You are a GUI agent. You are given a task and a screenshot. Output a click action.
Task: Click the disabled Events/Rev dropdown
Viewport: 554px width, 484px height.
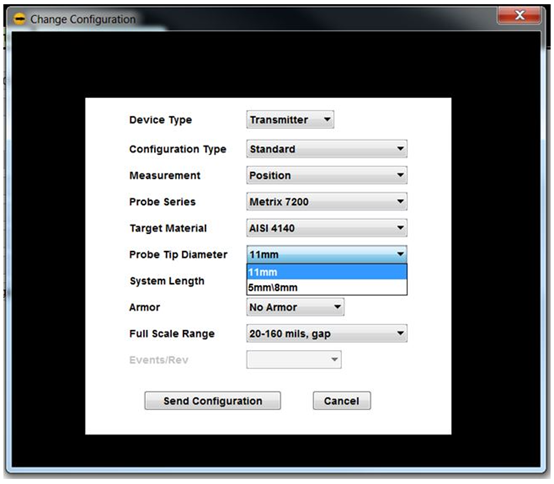(x=294, y=360)
